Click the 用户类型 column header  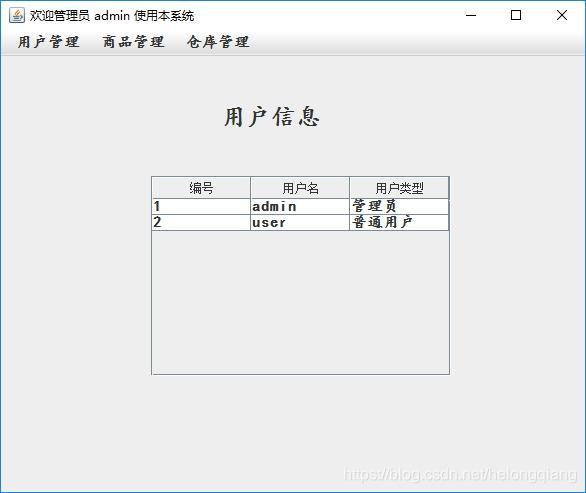pos(399,188)
